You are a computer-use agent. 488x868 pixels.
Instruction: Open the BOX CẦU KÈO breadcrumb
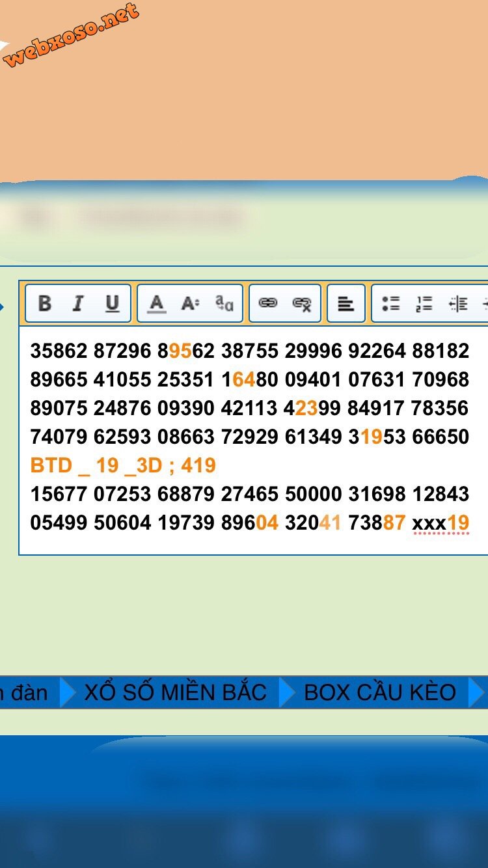(x=380, y=692)
